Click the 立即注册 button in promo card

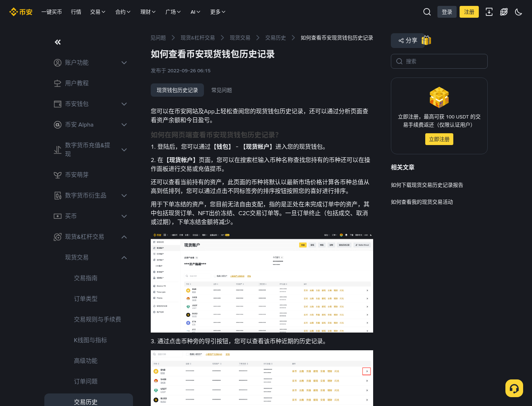439,139
